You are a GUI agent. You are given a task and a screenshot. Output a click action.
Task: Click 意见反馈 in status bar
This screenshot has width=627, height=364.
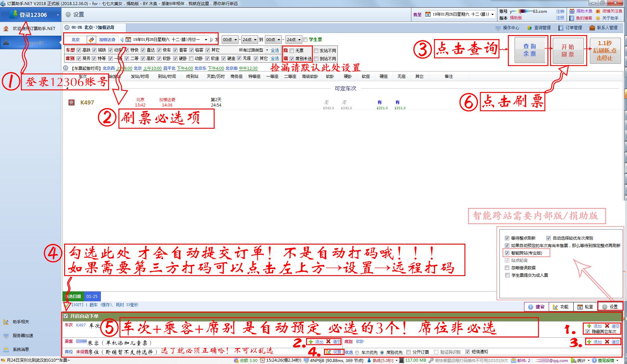(x=605, y=360)
